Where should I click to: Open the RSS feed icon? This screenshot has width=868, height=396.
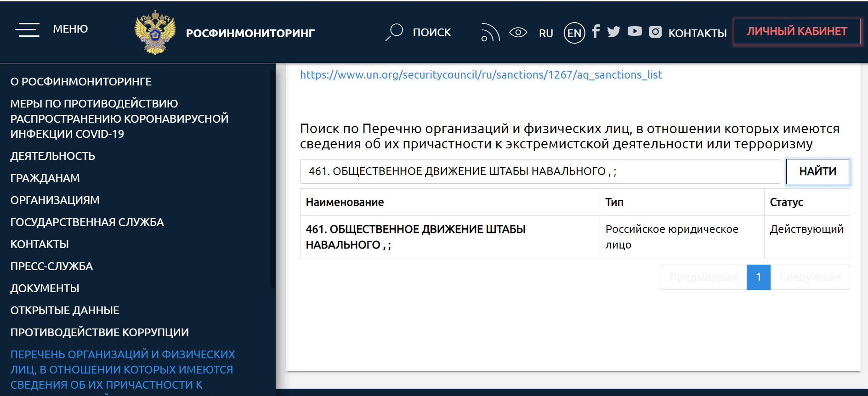(x=490, y=33)
